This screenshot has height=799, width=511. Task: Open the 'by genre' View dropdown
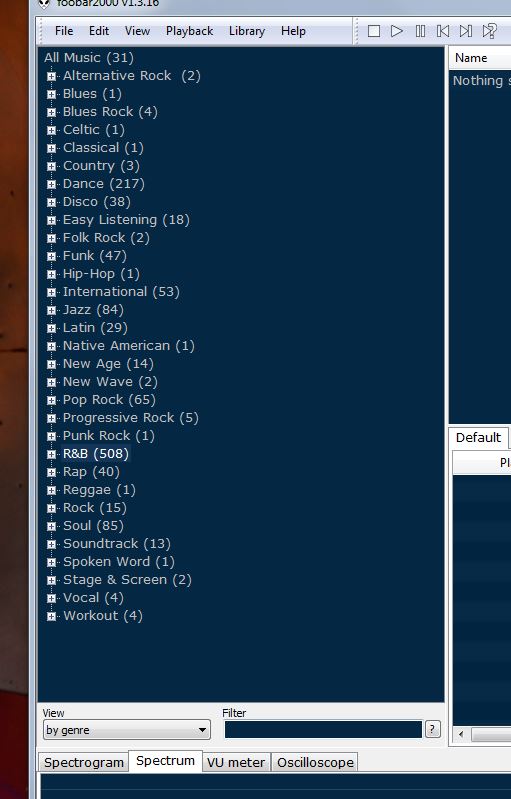coord(127,730)
